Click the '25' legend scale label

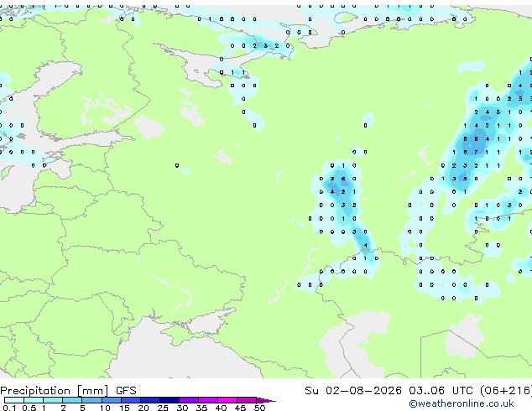point(163,408)
